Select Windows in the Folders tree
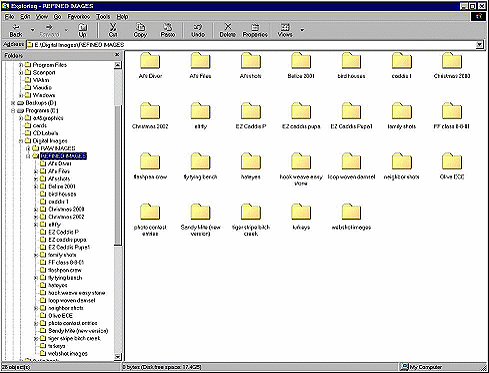This screenshot has width=489, height=373. click(44, 95)
